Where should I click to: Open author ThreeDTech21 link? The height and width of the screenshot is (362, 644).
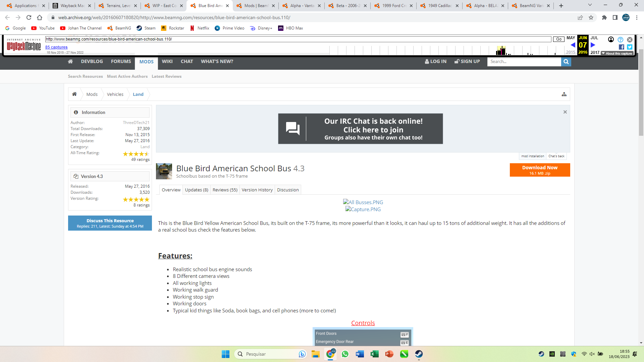click(136, 123)
